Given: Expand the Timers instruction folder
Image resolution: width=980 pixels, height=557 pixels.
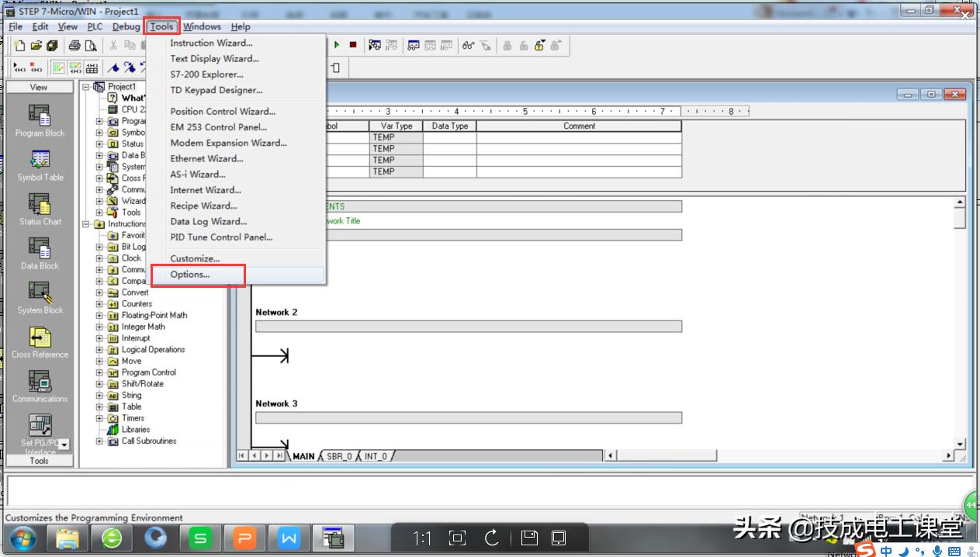Looking at the screenshot, I should (99, 418).
